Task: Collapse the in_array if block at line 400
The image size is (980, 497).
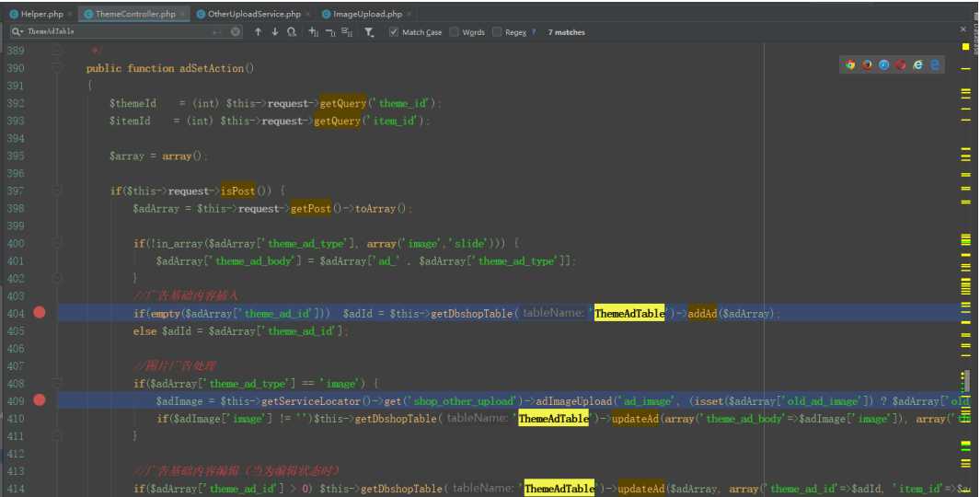Action: coord(56,243)
